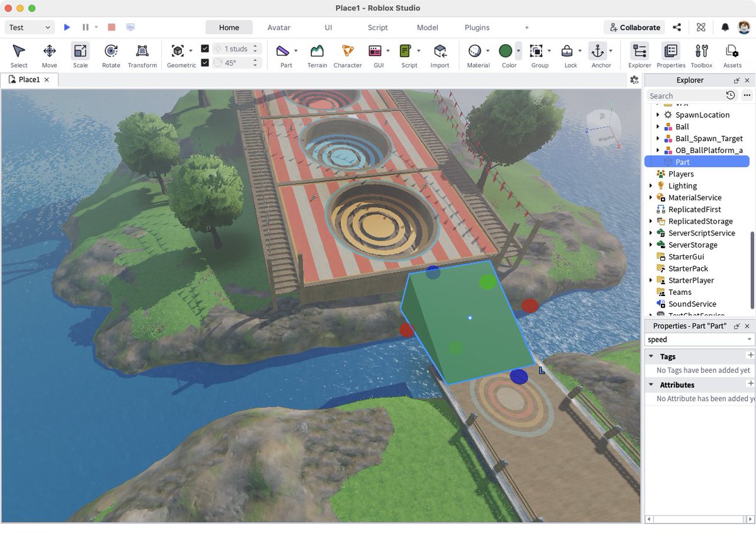
Task: Add a new tag with plus
Action: pos(750,355)
